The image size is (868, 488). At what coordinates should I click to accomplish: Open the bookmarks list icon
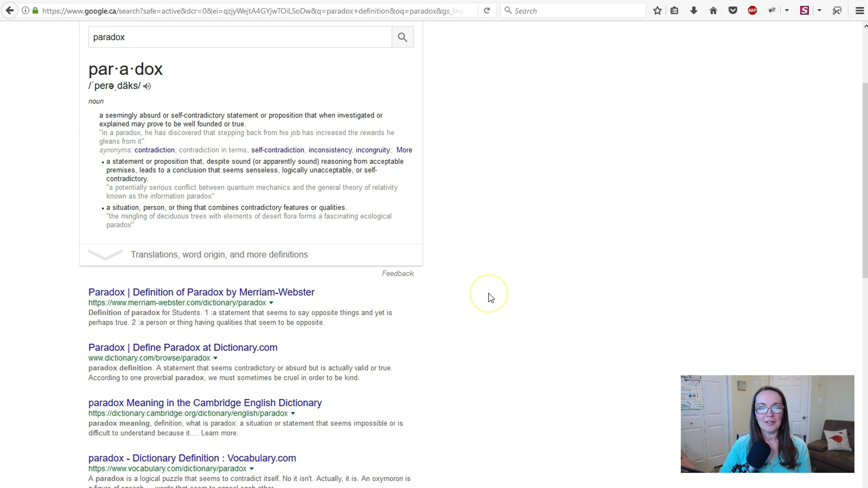[x=674, y=11]
